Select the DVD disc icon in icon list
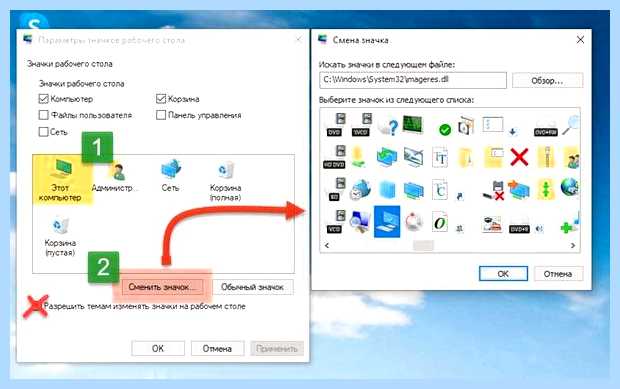This screenshot has height=389, width=620. [335, 125]
